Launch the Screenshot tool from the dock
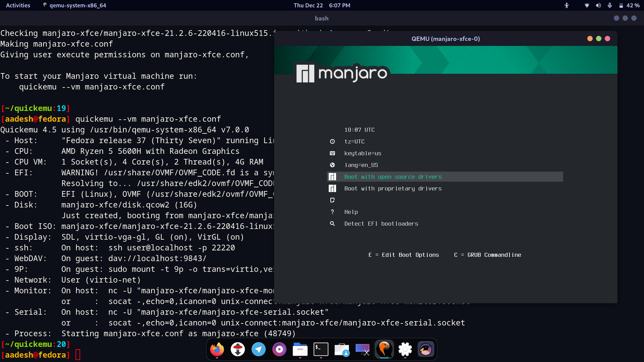 coord(362,349)
